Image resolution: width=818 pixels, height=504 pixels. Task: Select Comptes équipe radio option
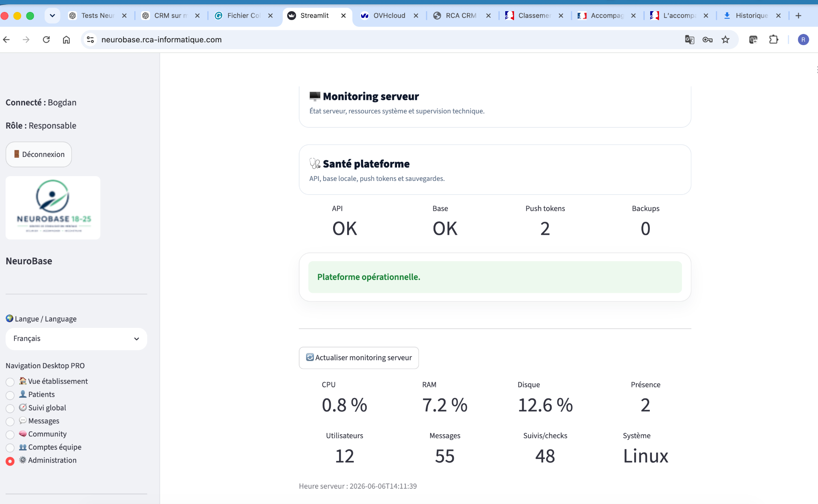pyautogui.click(x=10, y=448)
